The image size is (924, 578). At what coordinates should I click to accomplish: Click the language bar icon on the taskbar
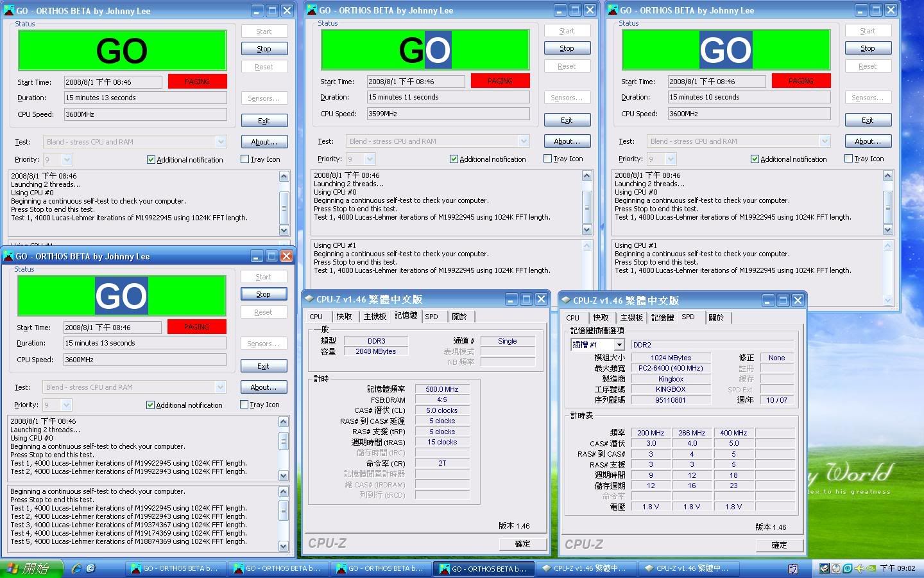click(793, 568)
